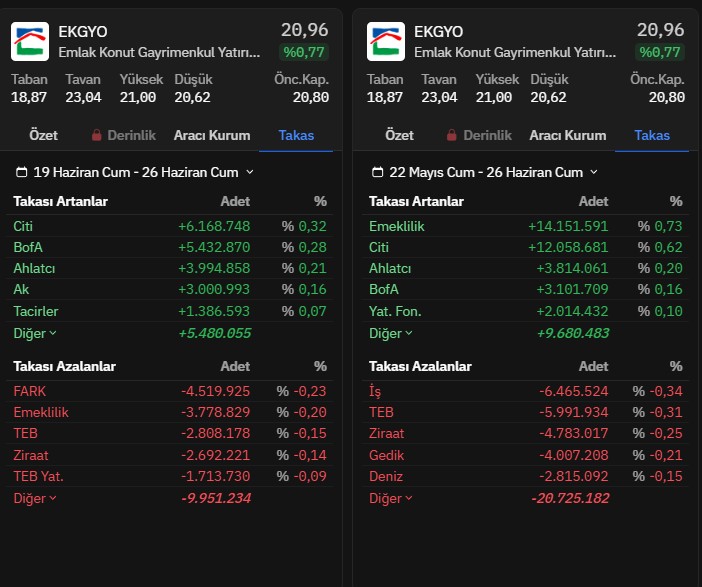Click the EKGYO logo in the left panel
Screen dimensions: 702x587
pyautogui.click(x=30, y=41)
